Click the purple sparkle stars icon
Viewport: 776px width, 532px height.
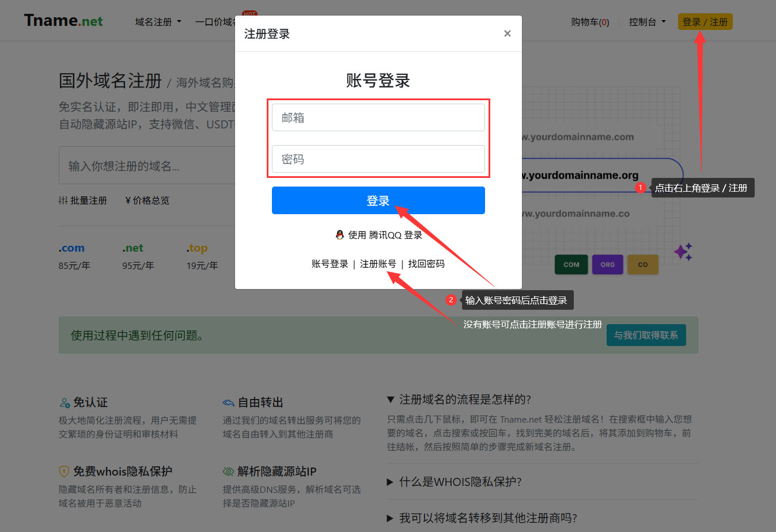tap(683, 252)
